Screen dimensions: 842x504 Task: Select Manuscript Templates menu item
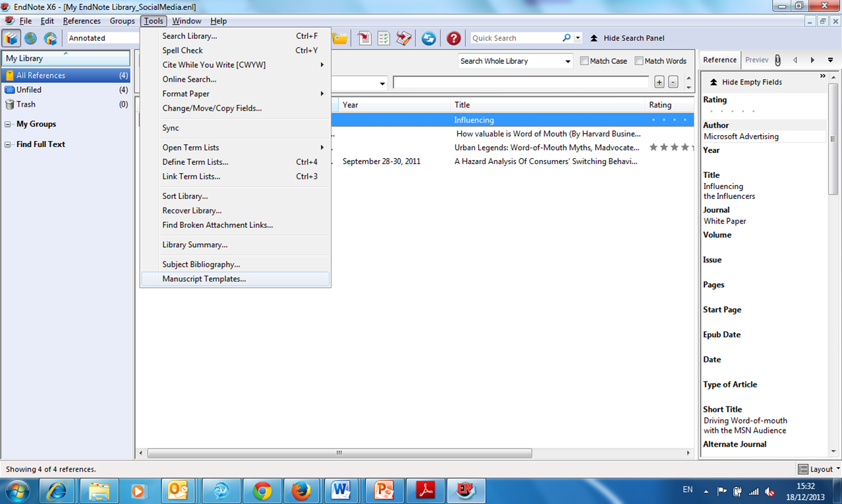point(235,279)
